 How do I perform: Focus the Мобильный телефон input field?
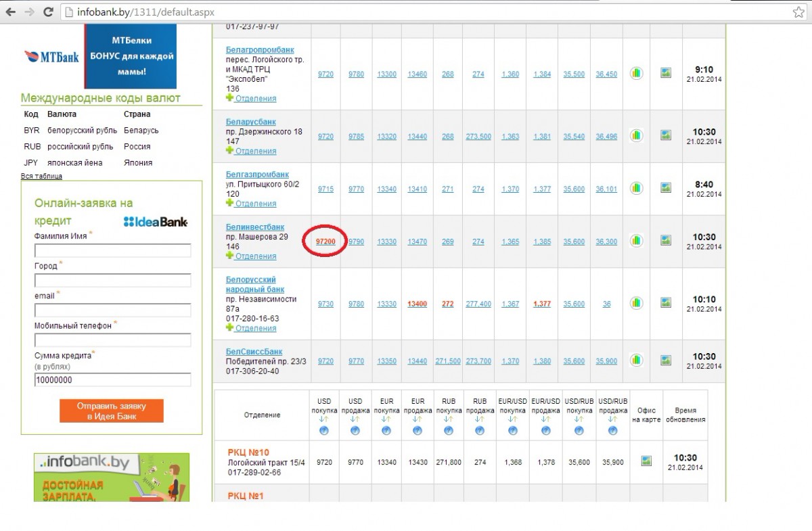113,340
